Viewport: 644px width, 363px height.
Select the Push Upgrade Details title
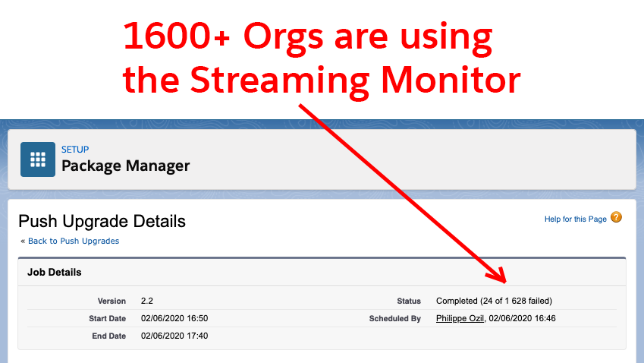[x=102, y=221]
